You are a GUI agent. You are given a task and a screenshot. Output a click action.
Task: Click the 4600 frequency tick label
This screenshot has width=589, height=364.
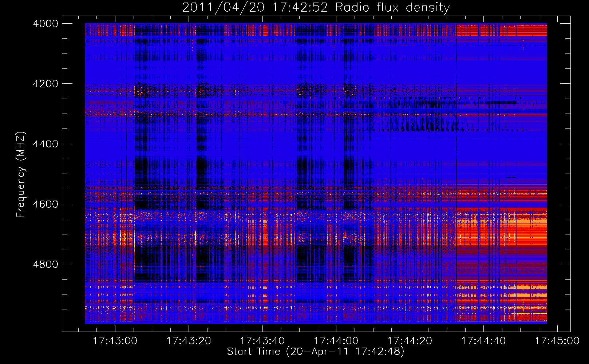46,204
